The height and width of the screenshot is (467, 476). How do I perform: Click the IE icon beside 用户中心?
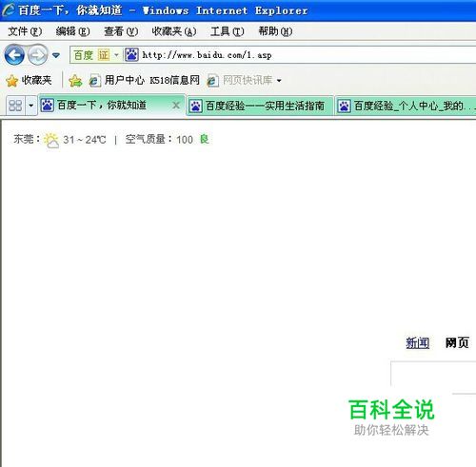tap(94, 81)
